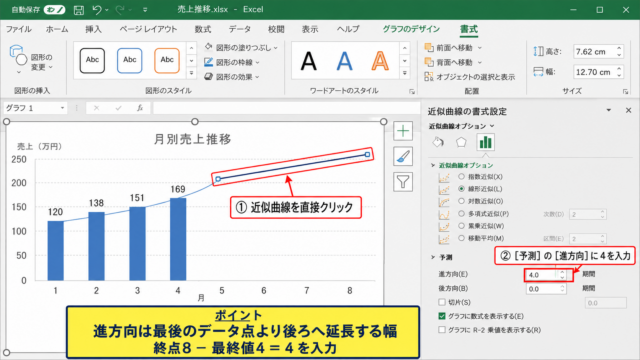Expand the WordArt styles gallery more arrow
Screen dimensions: 640x360
point(404,73)
